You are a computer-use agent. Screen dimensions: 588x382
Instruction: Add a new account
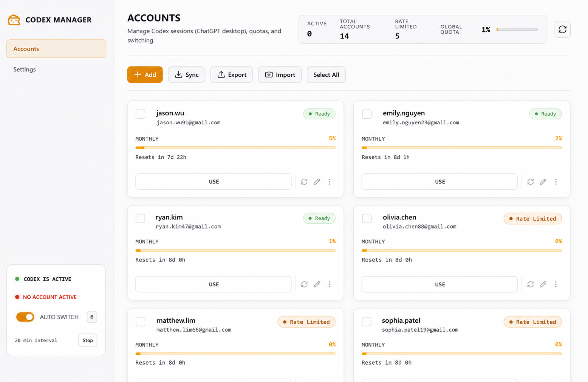click(145, 74)
